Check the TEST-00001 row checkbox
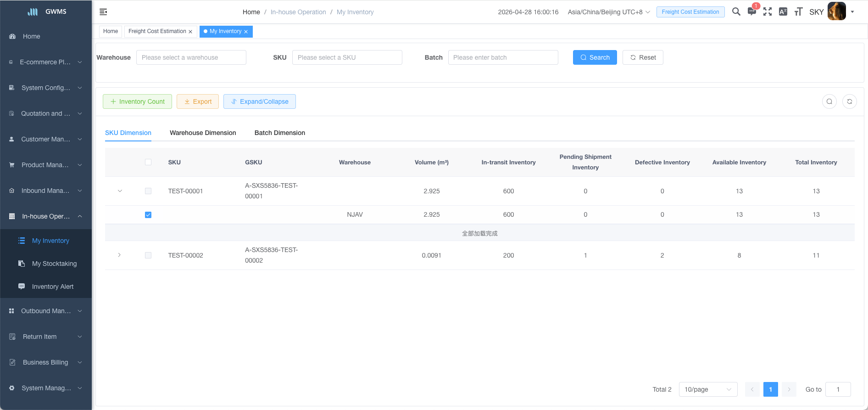 point(148,191)
